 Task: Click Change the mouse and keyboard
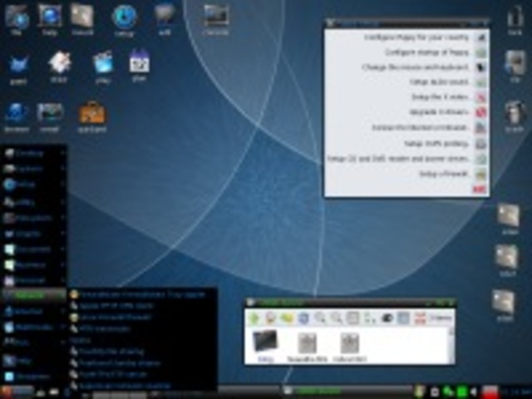pos(416,67)
